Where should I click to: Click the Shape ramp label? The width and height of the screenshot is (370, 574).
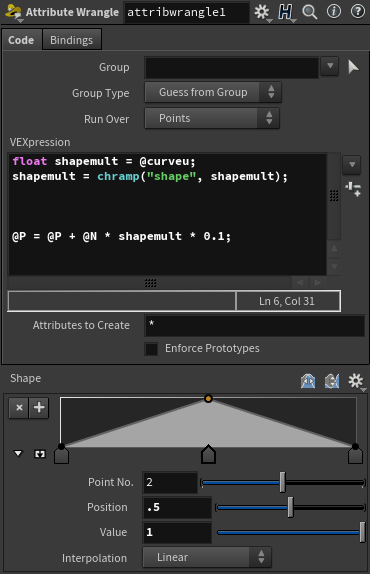(26, 378)
